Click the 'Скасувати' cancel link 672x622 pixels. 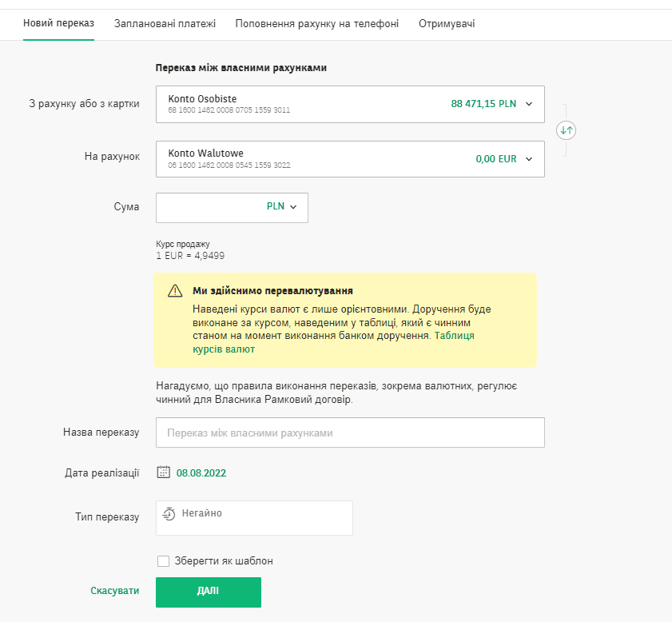(x=114, y=591)
